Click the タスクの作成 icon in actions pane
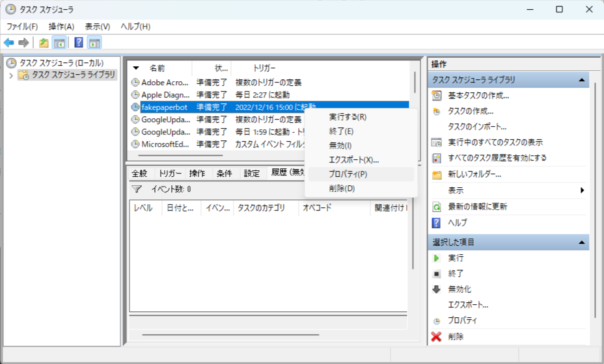The image size is (604, 364). pyautogui.click(x=437, y=112)
